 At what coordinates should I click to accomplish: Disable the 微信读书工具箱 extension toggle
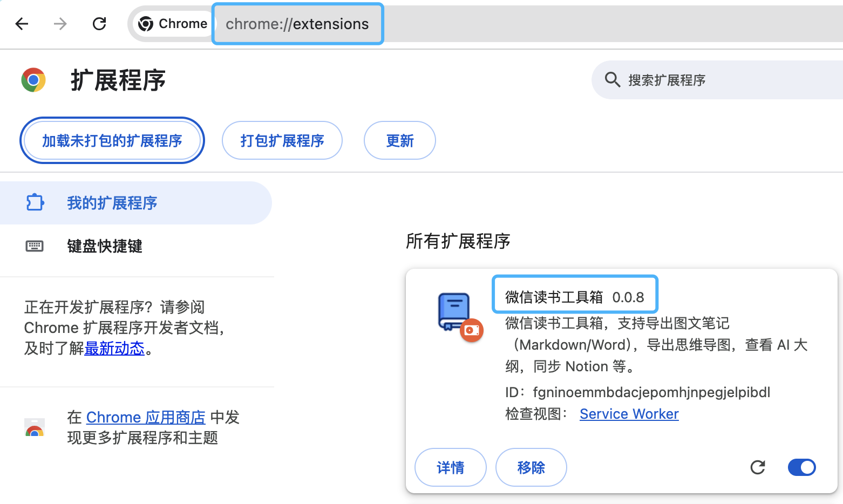[801, 467]
